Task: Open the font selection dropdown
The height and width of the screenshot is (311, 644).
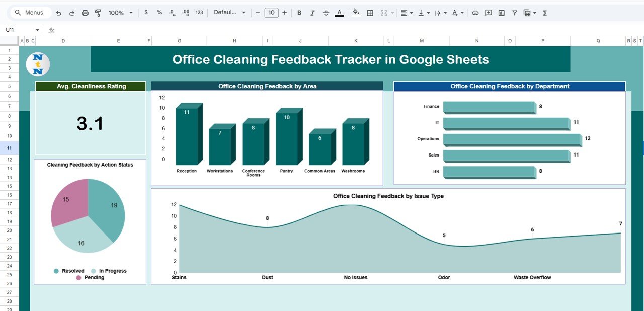Action: coord(229,12)
